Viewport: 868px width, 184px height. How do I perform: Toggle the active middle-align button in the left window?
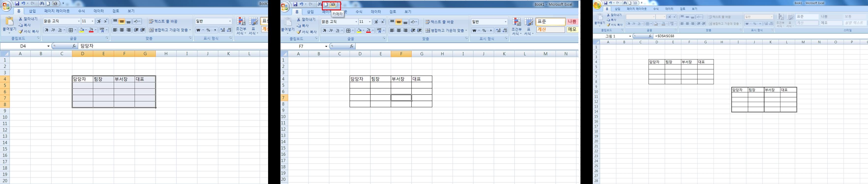click(x=122, y=21)
